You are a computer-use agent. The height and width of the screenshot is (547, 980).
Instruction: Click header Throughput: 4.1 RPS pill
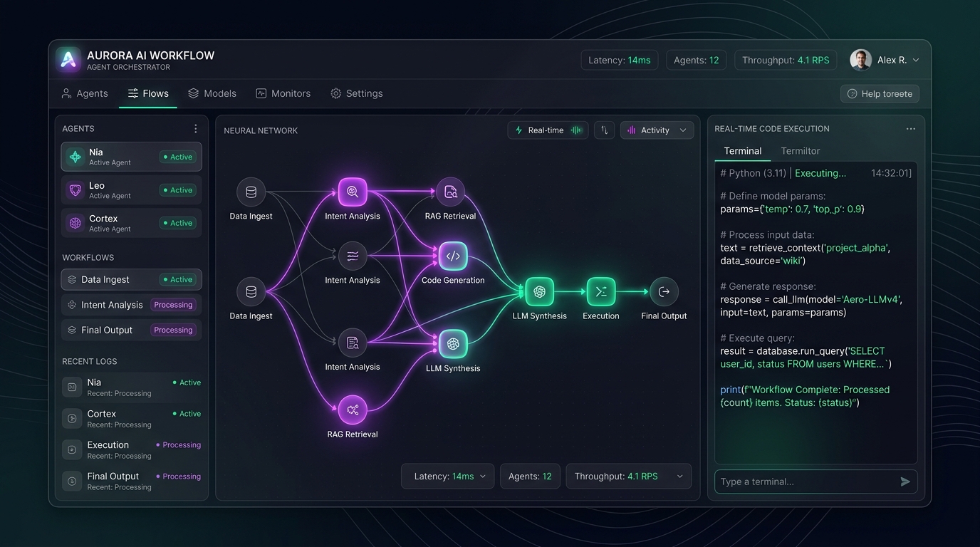pyautogui.click(x=786, y=60)
